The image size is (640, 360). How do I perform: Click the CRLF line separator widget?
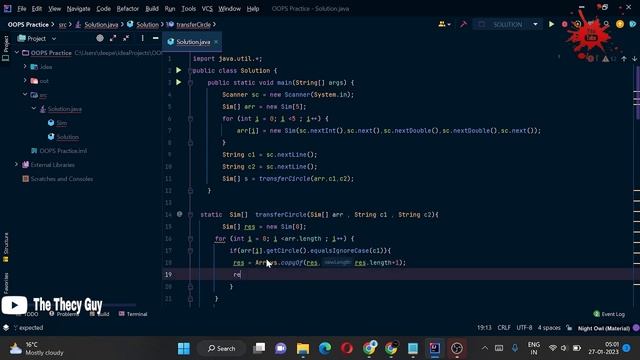504,328
